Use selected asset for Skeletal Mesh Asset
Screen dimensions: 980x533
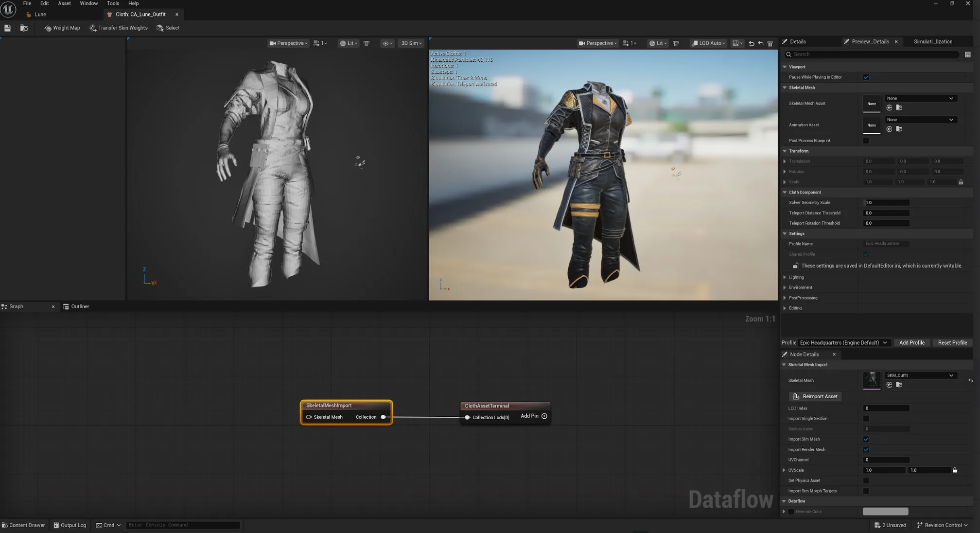(889, 108)
